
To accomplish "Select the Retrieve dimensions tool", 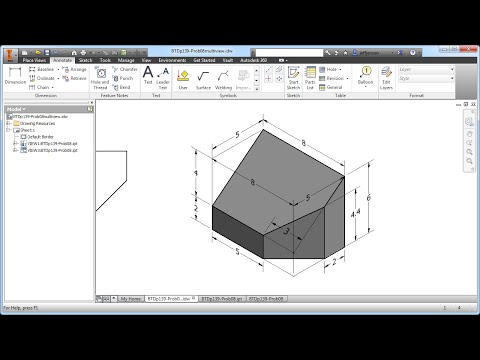I will [74, 78].
